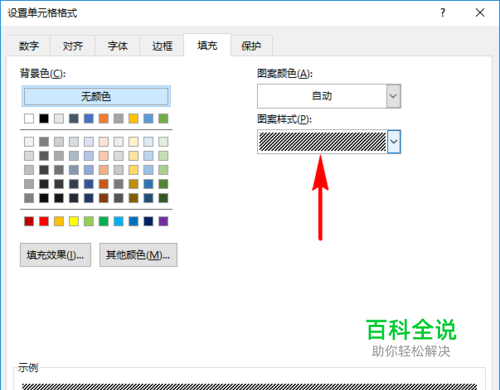Click the 图案颜色 combo box showing 自动

(329, 96)
